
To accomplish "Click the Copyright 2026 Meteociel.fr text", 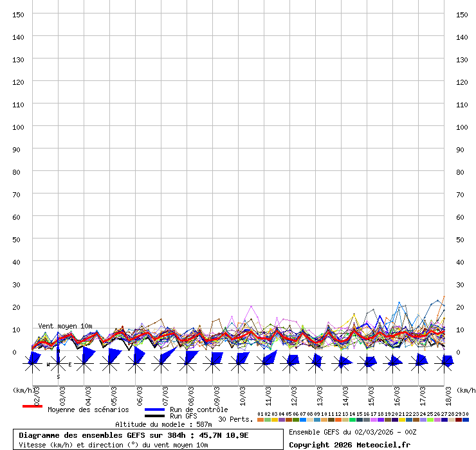I will pos(349,445).
